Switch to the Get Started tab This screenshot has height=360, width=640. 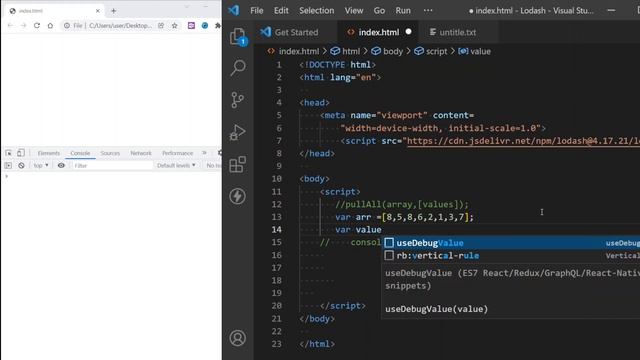(x=296, y=32)
